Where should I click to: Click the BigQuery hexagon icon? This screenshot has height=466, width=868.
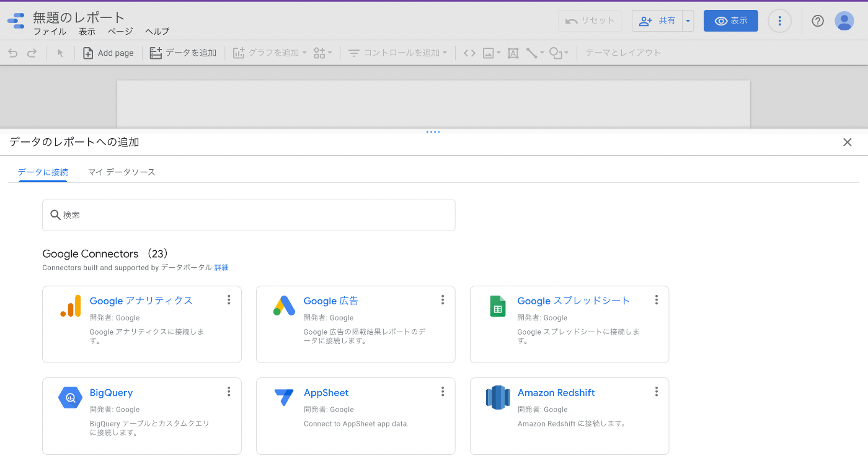click(x=70, y=398)
